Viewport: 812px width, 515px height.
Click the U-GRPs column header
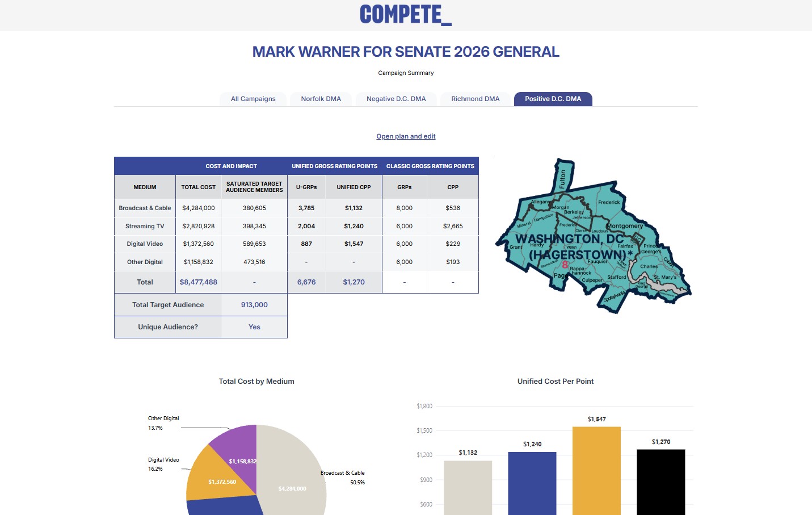click(x=306, y=187)
